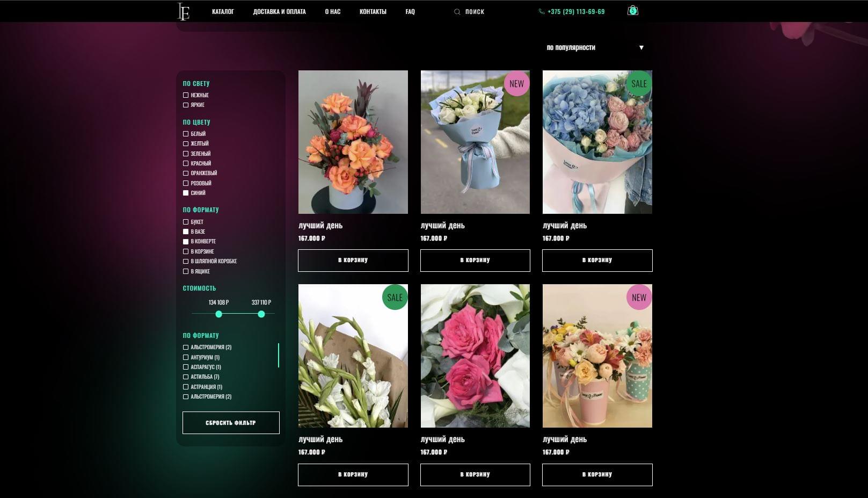
Task: Click the LF logo in the header
Action: pyautogui.click(x=184, y=11)
